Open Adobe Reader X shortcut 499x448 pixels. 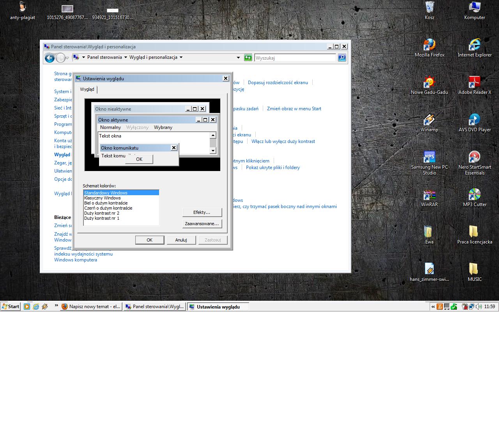pyautogui.click(x=474, y=83)
